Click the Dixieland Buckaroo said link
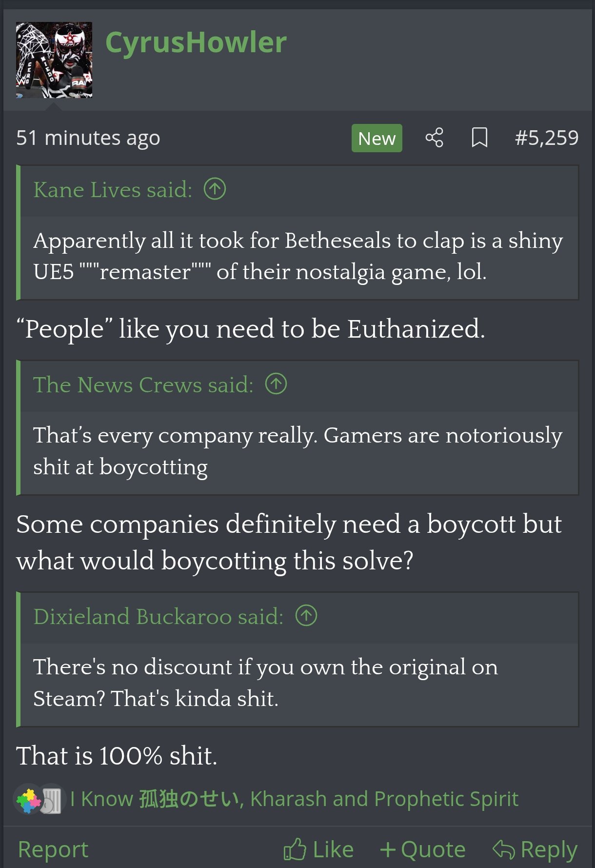 pyautogui.click(x=159, y=617)
